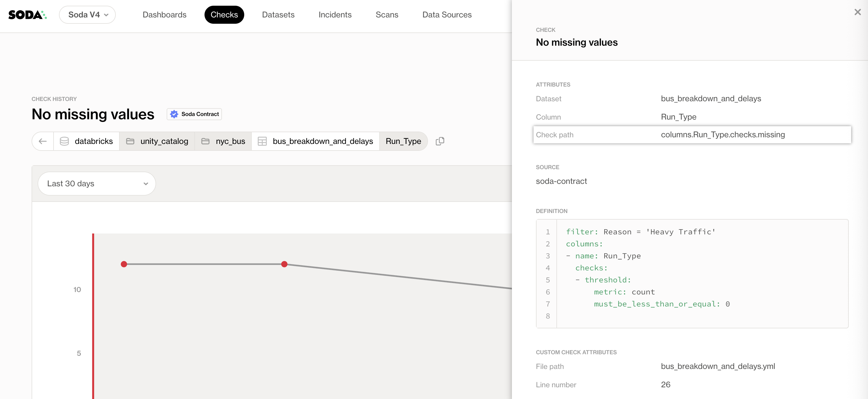
Task: Open the Incidents page
Action: (334, 15)
